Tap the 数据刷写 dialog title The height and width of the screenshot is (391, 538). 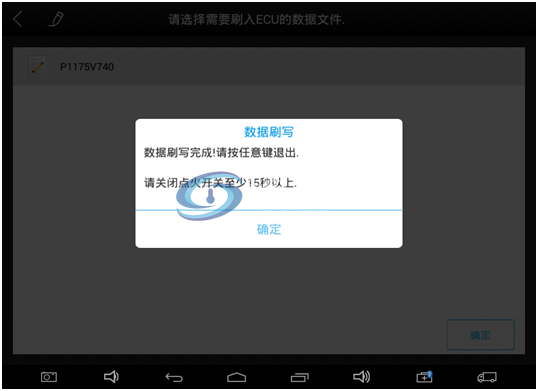[269, 132]
